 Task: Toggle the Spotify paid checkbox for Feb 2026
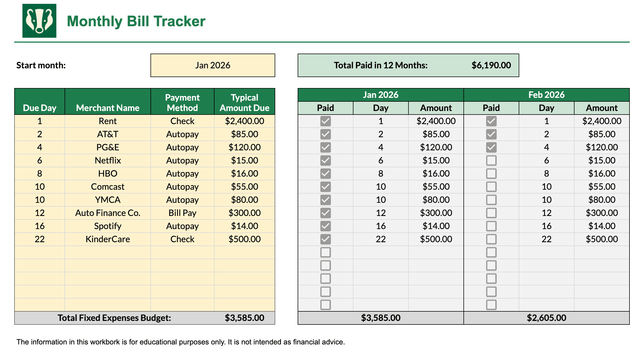(x=491, y=226)
